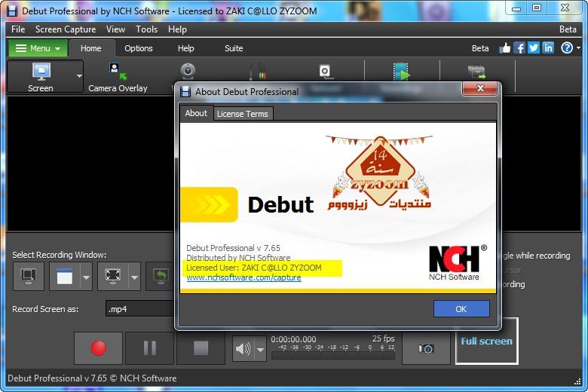Image resolution: width=588 pixels, height=392 pixels.
Task: Click status bar Debut Professional v 7.65 text
Action: [x=92, y=378]
